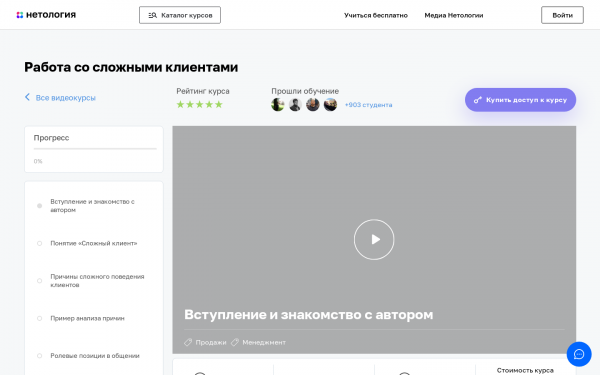Select lesson Понятие «Сложный клиент»
600x375 pixels.
click(x=94, y=243)
